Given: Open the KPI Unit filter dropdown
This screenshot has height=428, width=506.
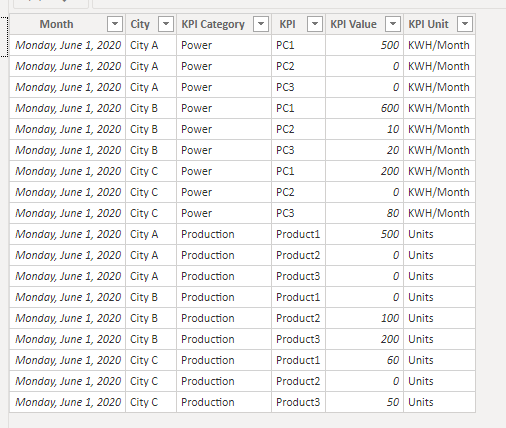Looking at the screenshot, I should 465,24.
